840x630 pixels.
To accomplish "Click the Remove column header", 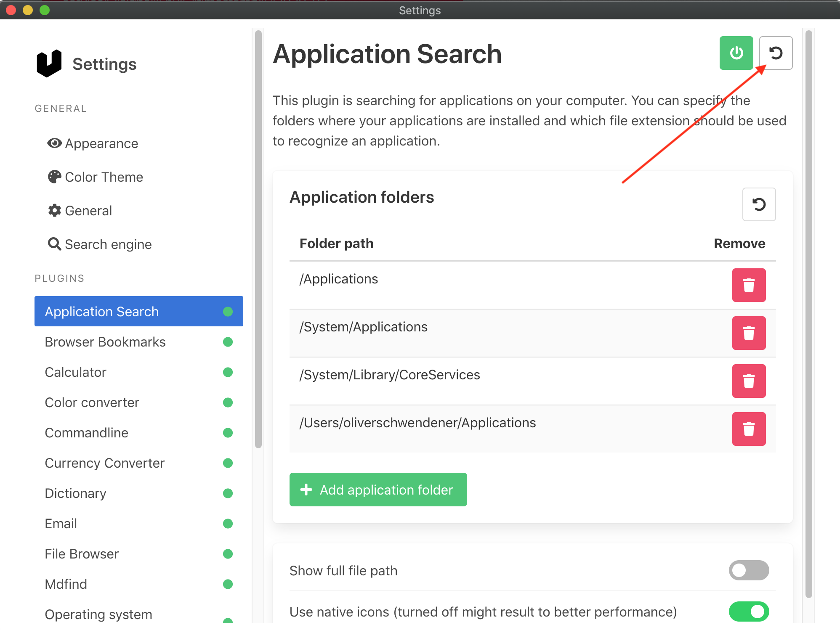I will click(x=739, y=244).
